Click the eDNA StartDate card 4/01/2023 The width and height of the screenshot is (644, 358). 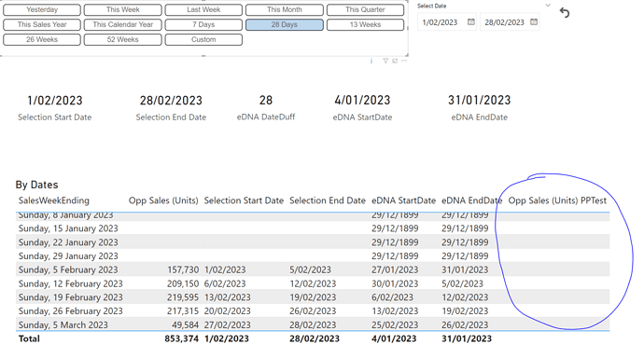[362, 100]
